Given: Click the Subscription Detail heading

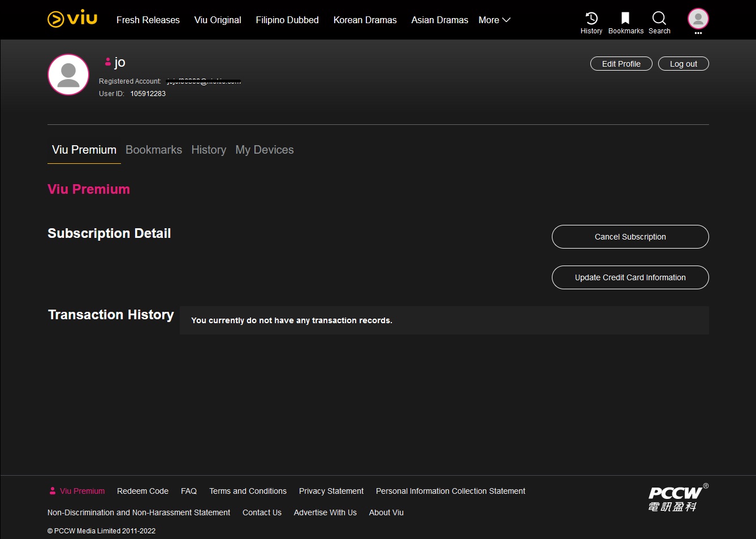Looking at the screenshot, I should pos(109,233).
